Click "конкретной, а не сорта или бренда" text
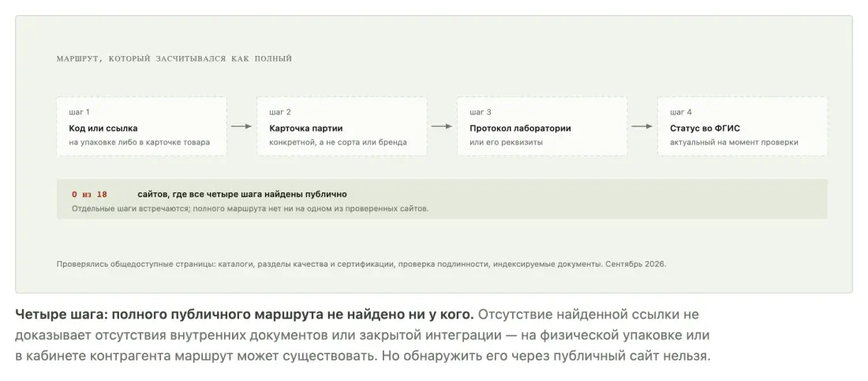 click(339, 142)
